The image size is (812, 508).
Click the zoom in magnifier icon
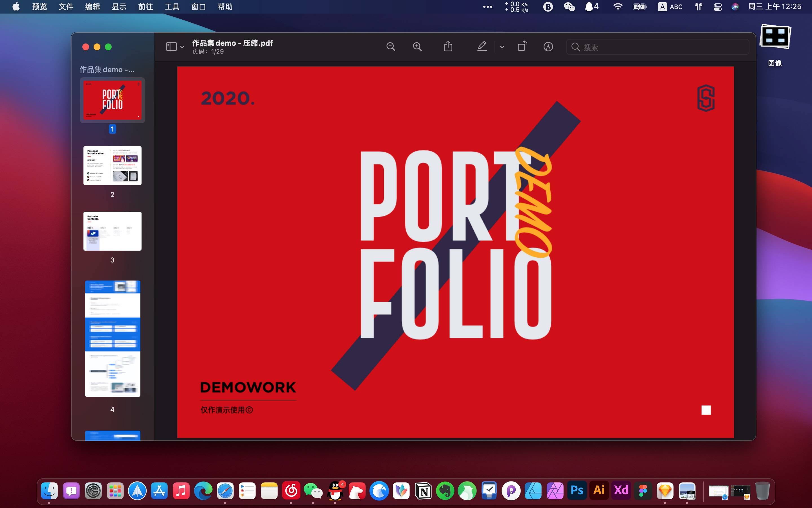417,47
